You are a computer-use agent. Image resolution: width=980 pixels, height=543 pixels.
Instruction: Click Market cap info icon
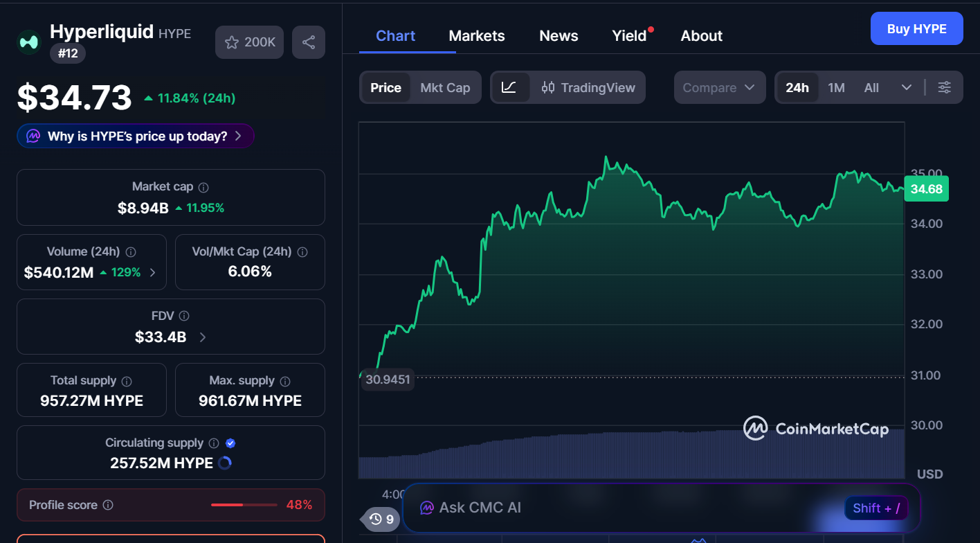(203, 187)
